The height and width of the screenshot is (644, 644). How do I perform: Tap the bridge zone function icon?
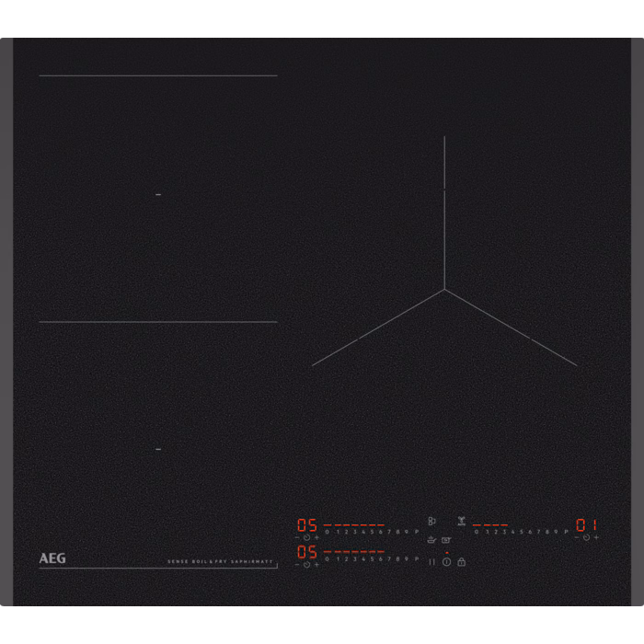(x=431, y=521)
